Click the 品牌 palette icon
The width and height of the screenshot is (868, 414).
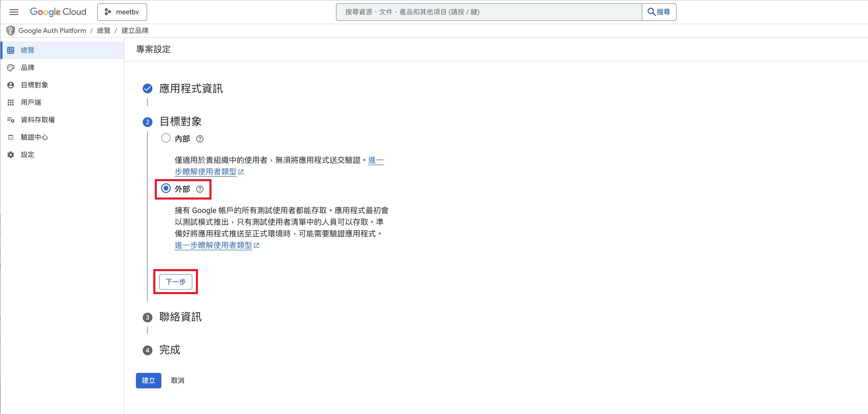(11, 68)
